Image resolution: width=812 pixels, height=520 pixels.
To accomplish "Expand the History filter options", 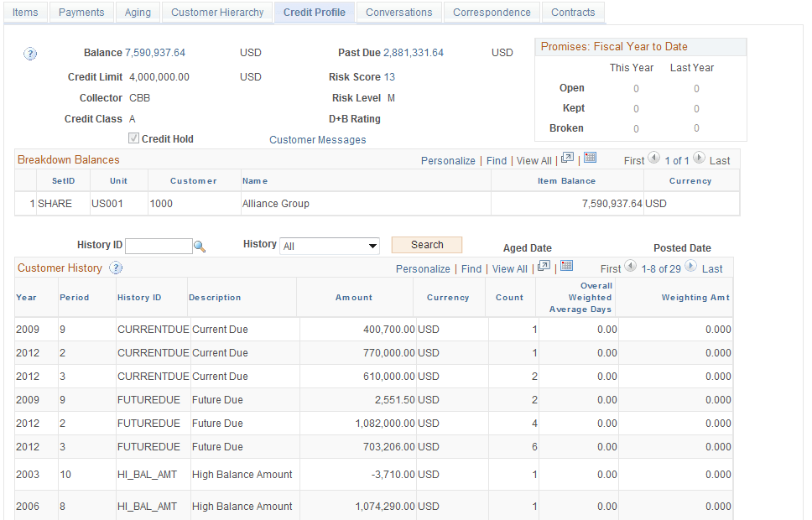I will click(x=372, y=244).
